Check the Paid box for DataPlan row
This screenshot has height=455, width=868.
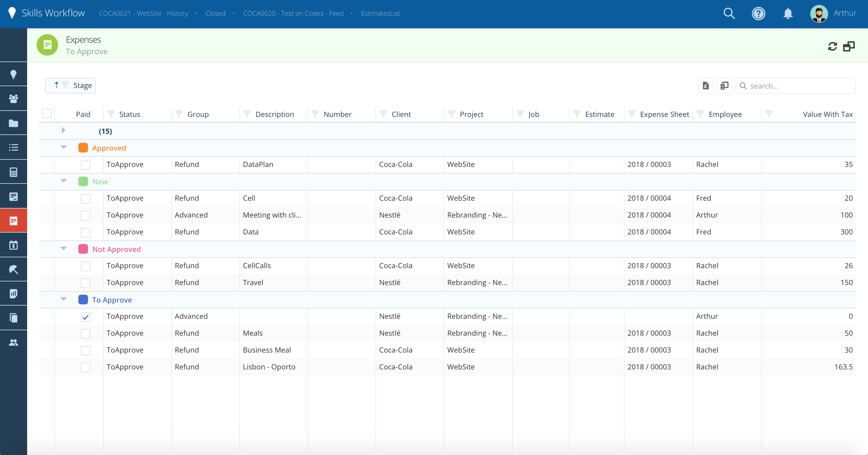(x=86, y=165)
